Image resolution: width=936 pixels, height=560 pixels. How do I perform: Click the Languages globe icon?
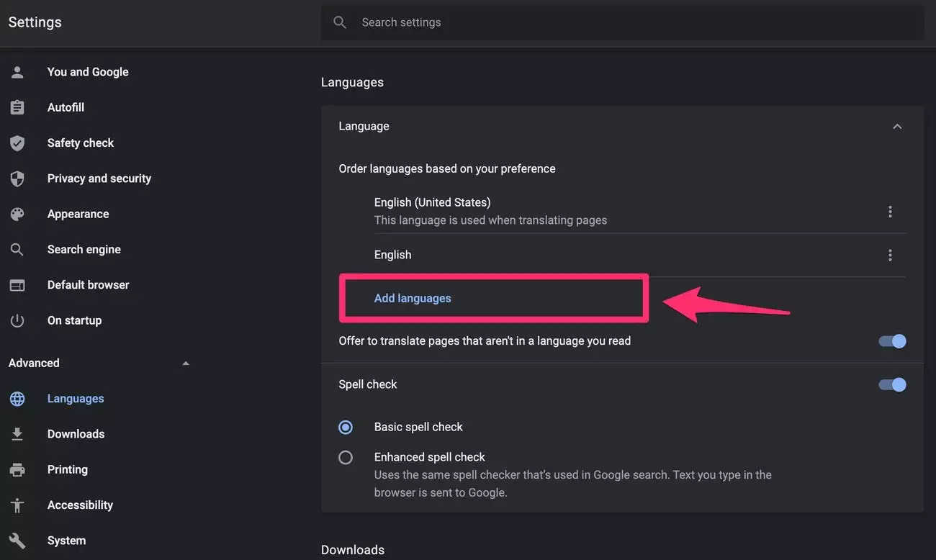[x=17, y=399]
